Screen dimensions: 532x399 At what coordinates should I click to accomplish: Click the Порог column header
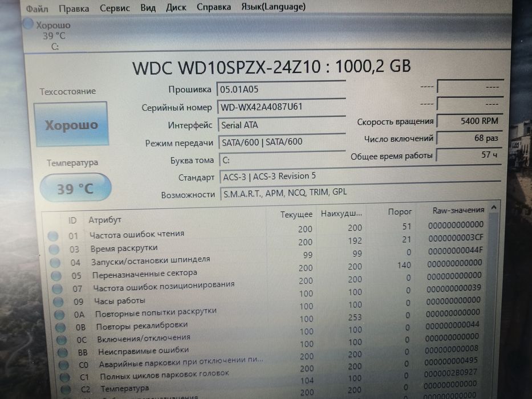400,211
